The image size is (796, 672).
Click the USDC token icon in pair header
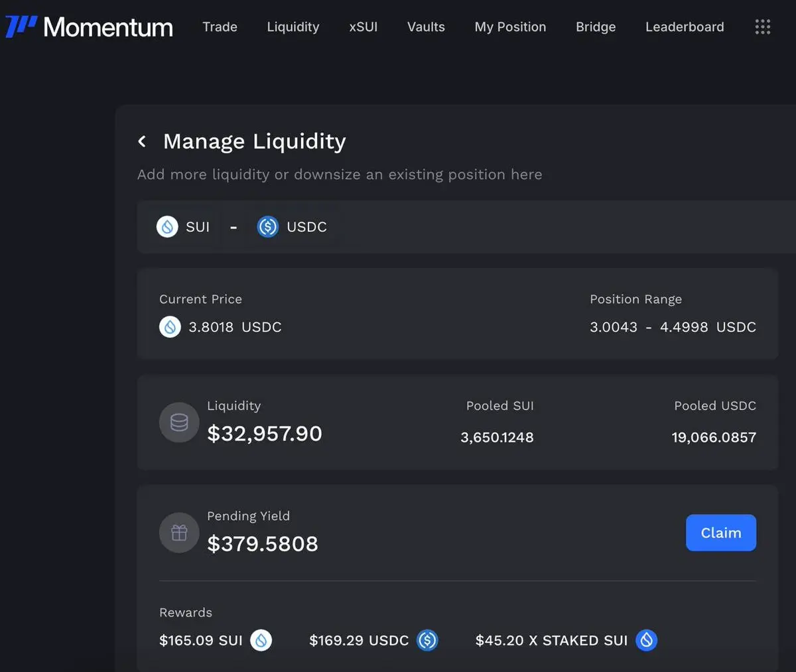[268, 227]
